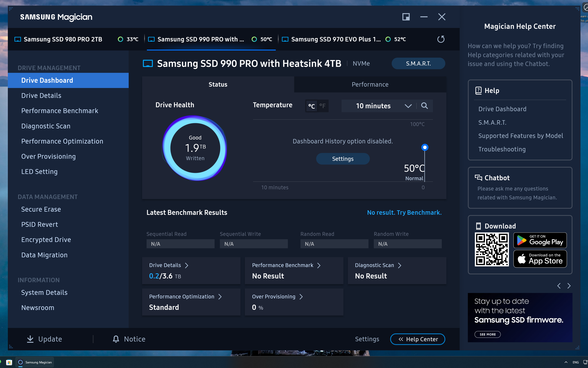Go to previous help banner arrow
The height and width of the screenshot is (368, 588).
559,286
